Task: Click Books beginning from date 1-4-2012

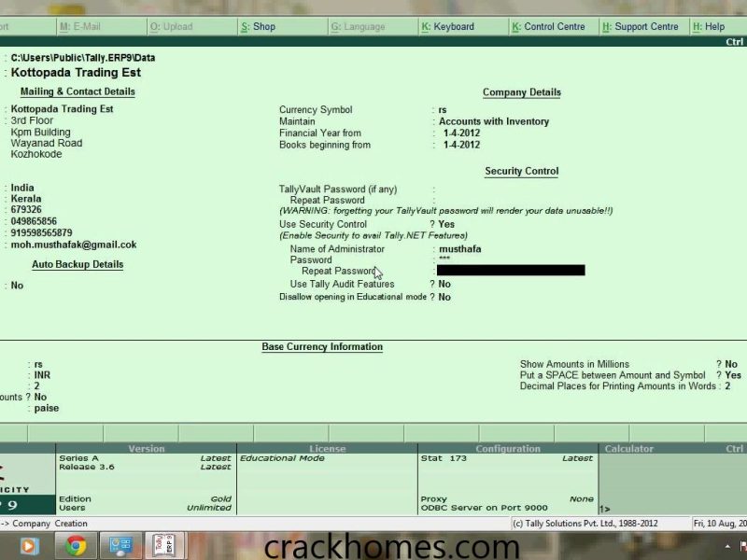Action: click(461, 145)
